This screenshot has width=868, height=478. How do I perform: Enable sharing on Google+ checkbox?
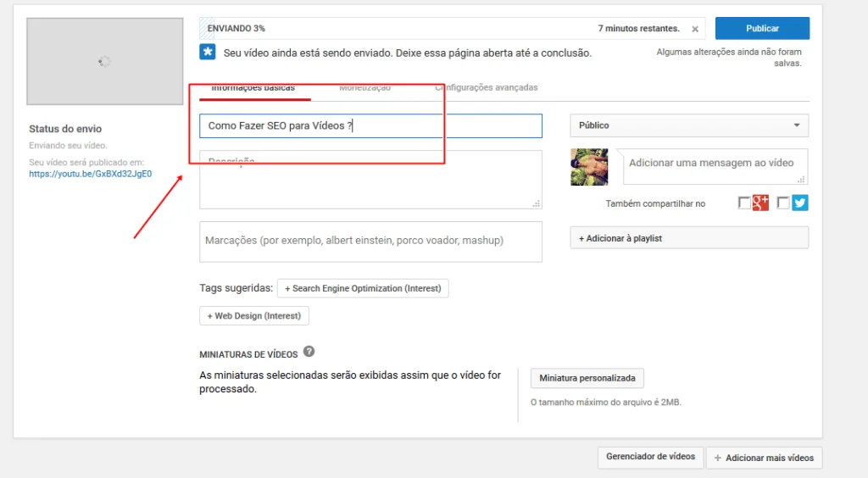coord(744,203)
